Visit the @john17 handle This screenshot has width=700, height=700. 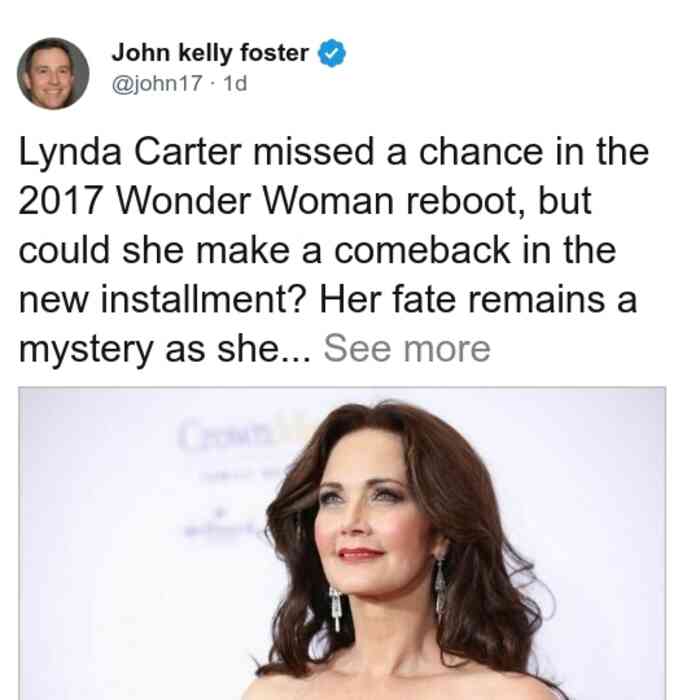click(157, 83)
